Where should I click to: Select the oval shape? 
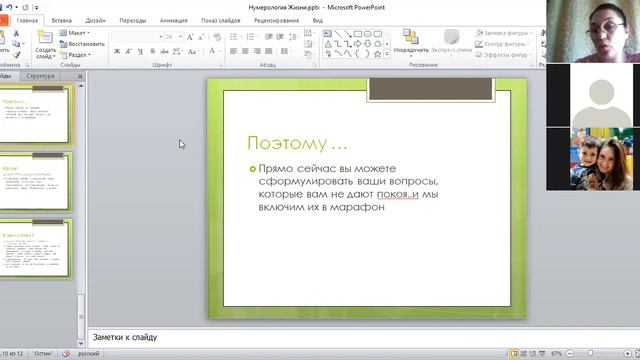(x=368, y=34)
